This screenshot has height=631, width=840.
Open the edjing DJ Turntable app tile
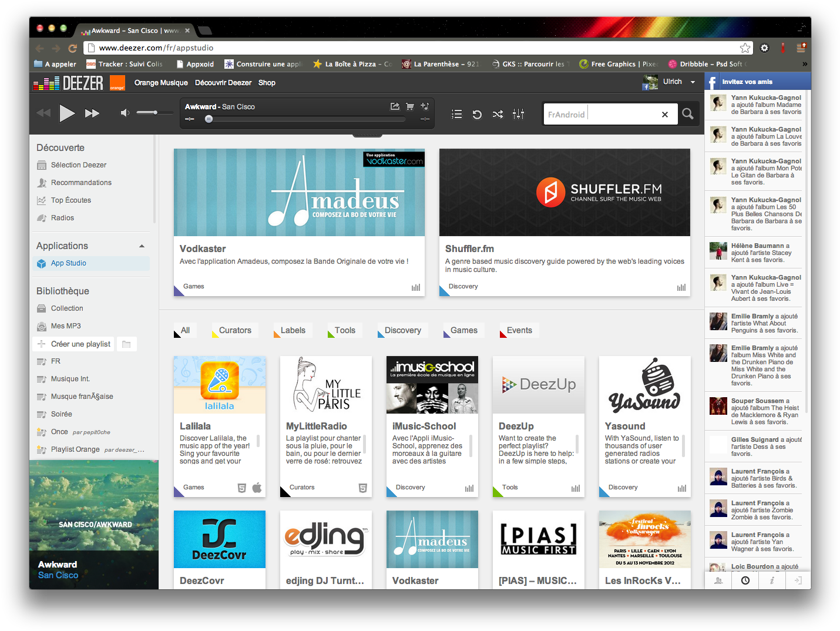pyautogui.click(x=326, y=549)
